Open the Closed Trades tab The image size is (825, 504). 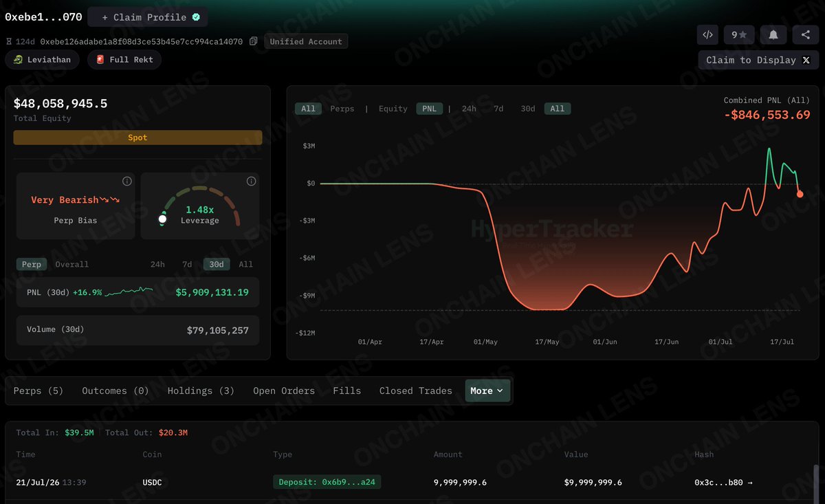[415, 391]
